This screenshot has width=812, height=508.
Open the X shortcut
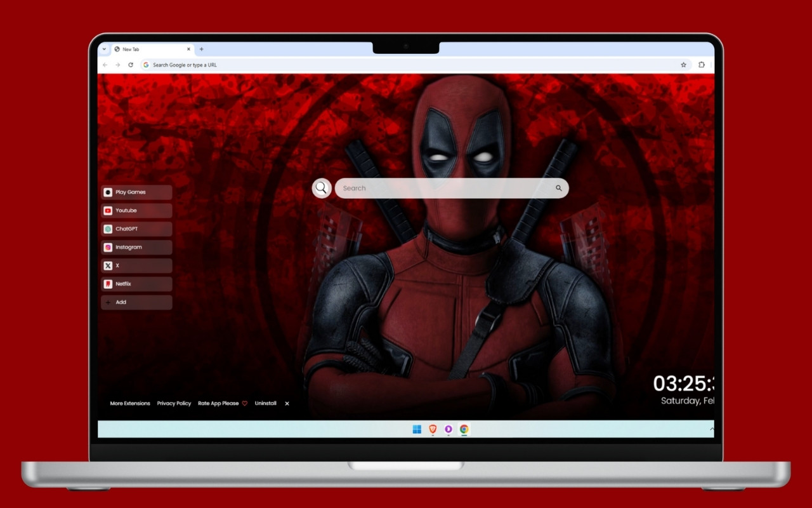[136, 266]
